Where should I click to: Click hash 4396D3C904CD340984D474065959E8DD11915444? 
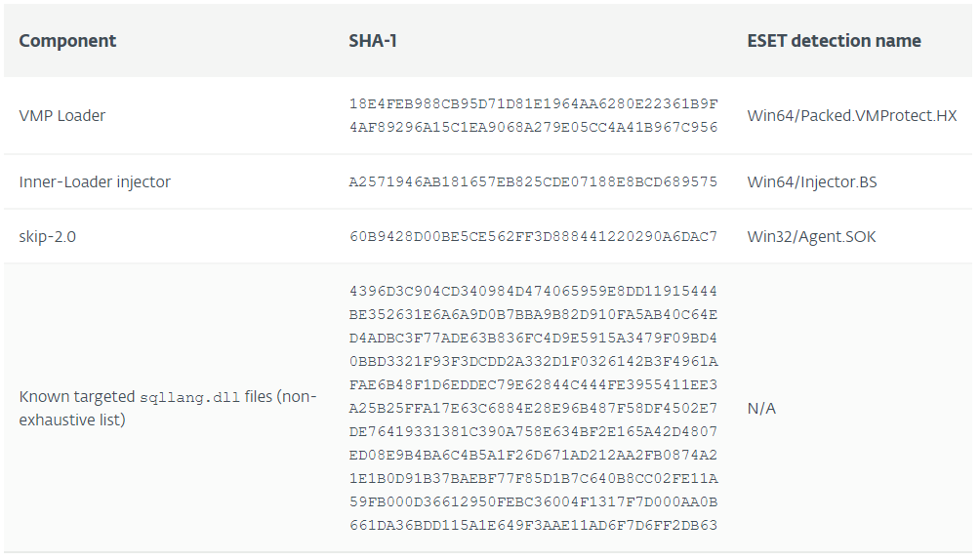click(533, 292)
